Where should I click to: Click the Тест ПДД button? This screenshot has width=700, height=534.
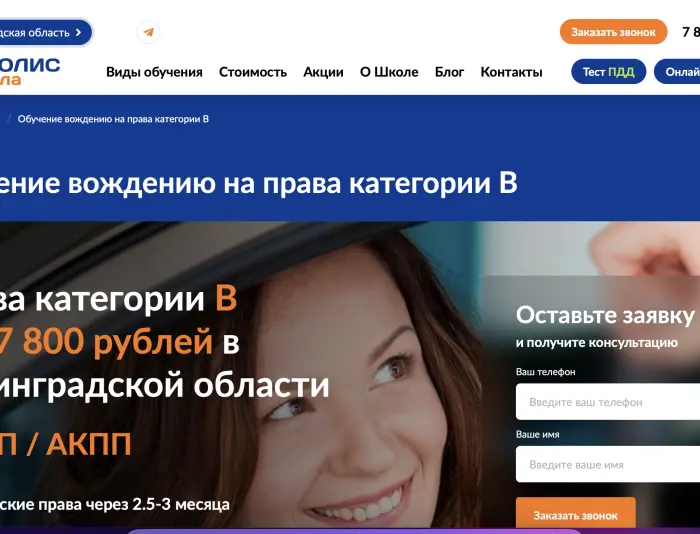(608, 71)
